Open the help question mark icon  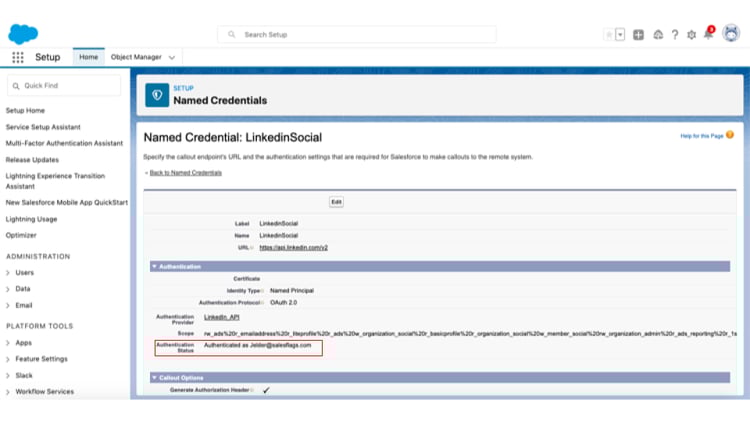(675, 35)
